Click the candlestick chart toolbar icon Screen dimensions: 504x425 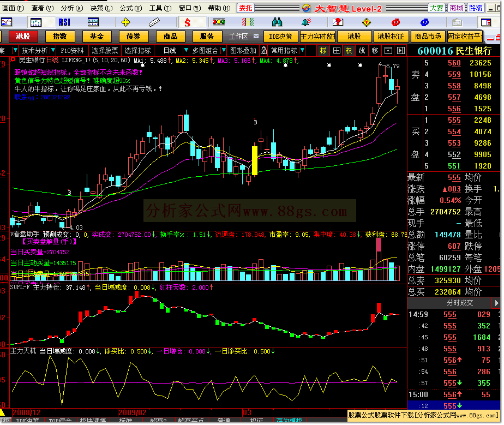[35, 22]
